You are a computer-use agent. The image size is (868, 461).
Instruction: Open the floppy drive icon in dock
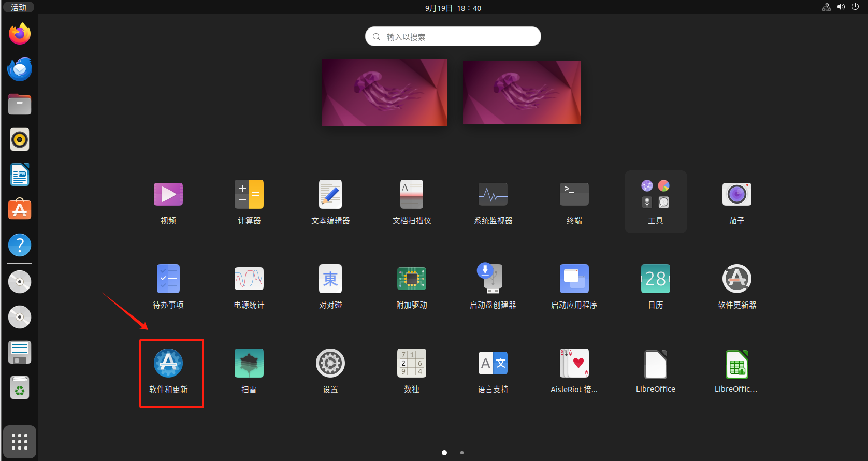coord(20,352)
